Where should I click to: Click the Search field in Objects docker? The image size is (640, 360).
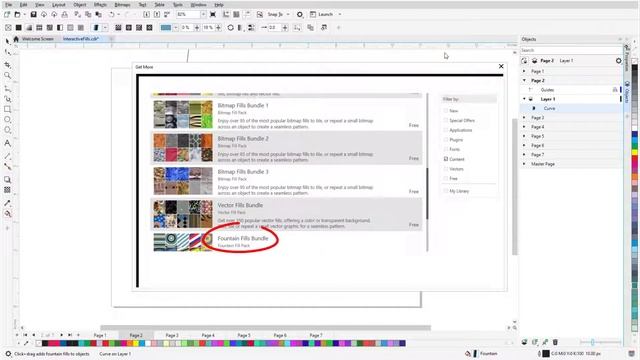click(x=571, y=50)
